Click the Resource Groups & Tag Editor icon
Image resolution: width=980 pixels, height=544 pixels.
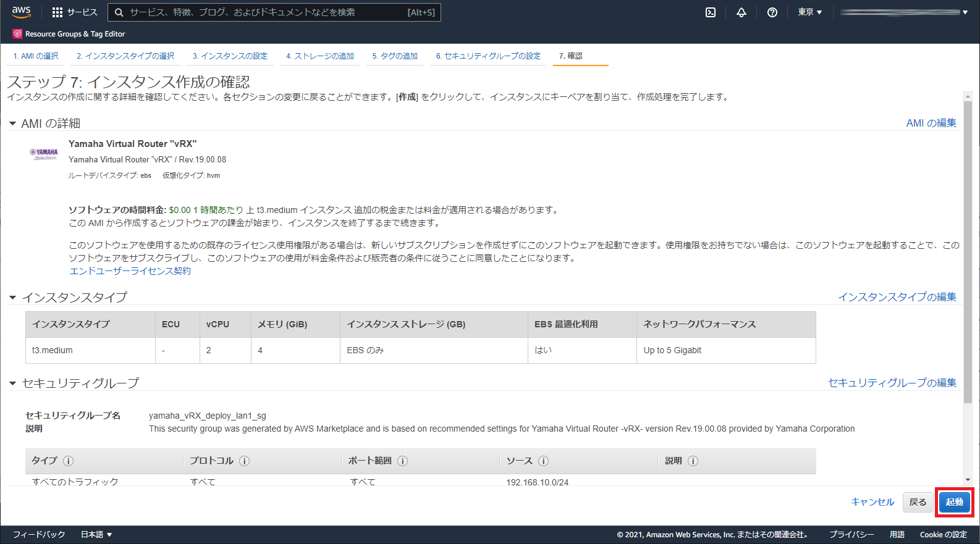point(17,34)
